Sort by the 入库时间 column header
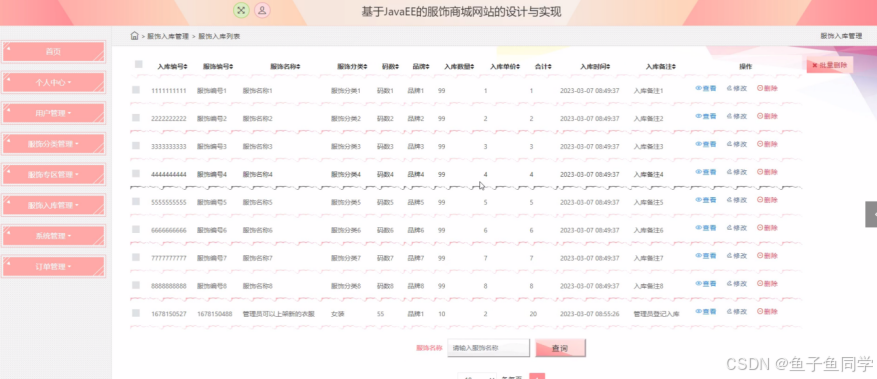Screen dimensions: 877x379 pyautogui.click(x=595, y=67)
